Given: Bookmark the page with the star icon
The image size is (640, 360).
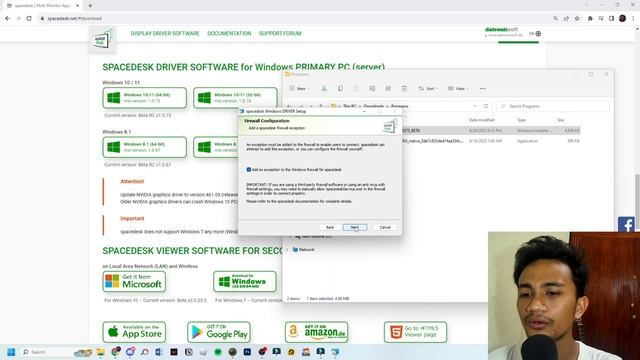Looking at the screenshot, I should [577, 18].
